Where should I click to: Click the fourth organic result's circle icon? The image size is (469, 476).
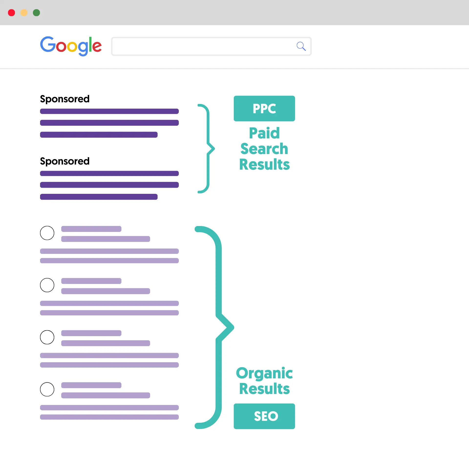pyautogui.click(x=47, y=389)
